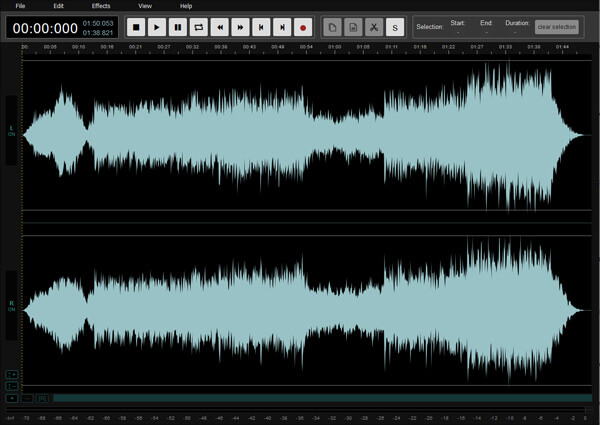Viewport: 600px width, 425px height.
Task: Jump to the start of the track
Action: point(261,27)
